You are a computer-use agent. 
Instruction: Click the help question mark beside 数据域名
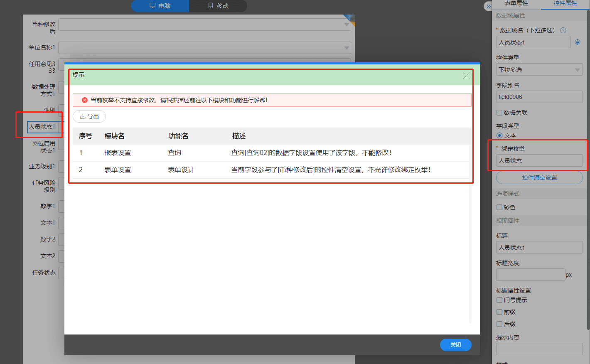point(563,30)
